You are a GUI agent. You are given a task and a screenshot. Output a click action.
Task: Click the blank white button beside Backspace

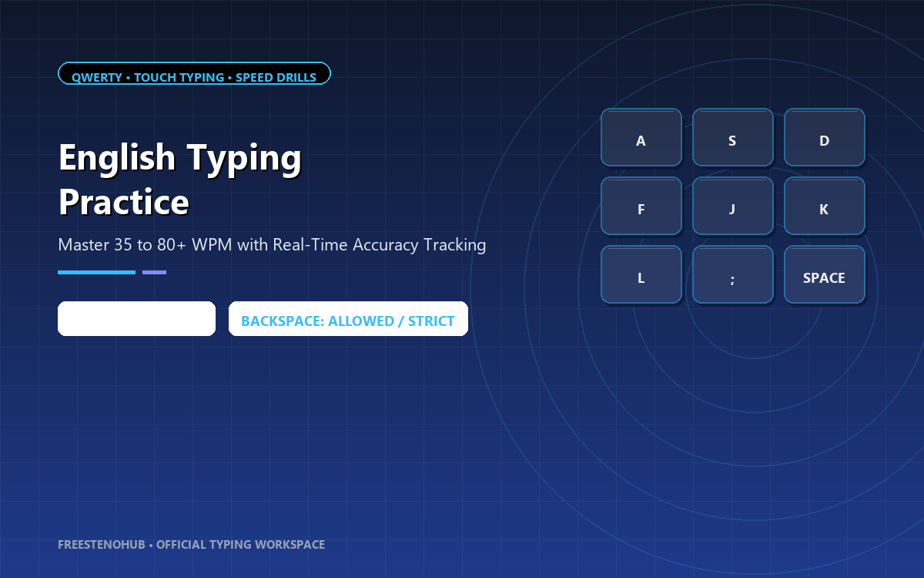[x=136, y=319]
